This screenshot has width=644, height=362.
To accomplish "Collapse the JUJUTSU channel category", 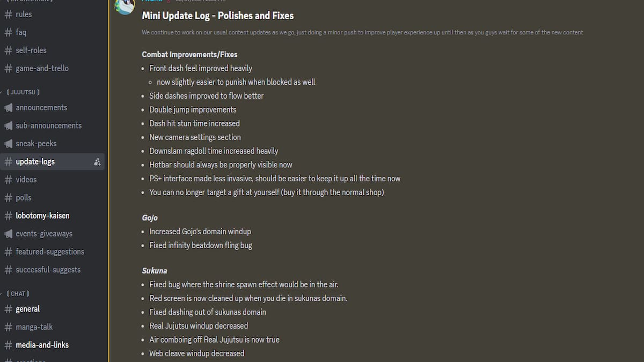I will (x=23, y=92).
